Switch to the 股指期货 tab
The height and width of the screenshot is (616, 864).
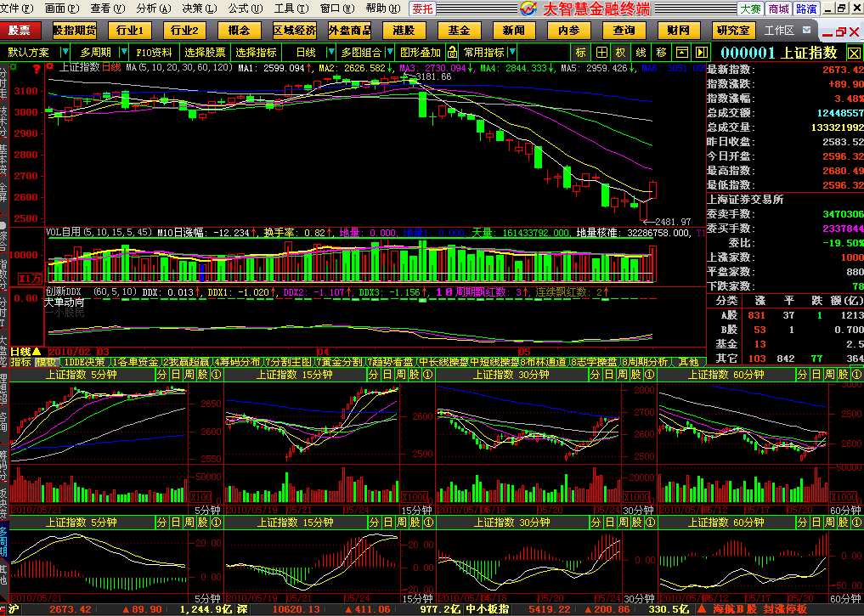pyautogui.click(x=75, y=31)
